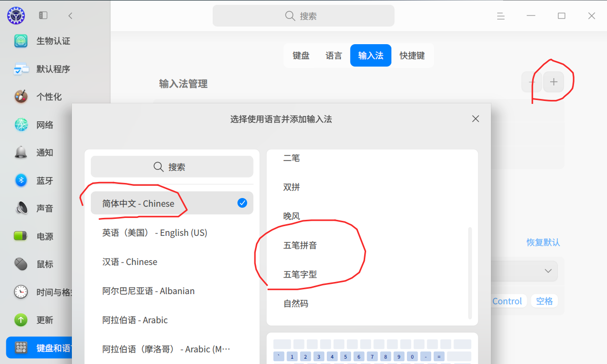Switch to the 键盘 tab
This screenshot has height=364, width=607.
[301, 55]
